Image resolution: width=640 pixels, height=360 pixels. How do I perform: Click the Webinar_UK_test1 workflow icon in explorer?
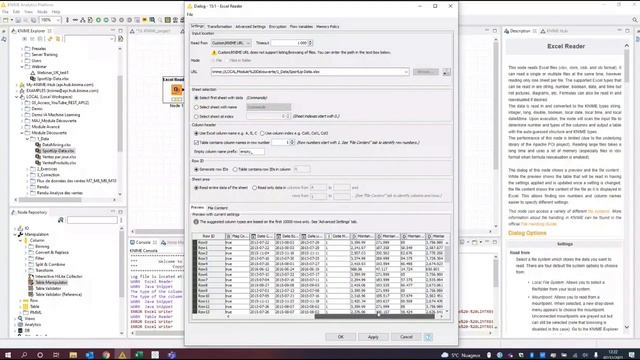[x=33, y=73]
